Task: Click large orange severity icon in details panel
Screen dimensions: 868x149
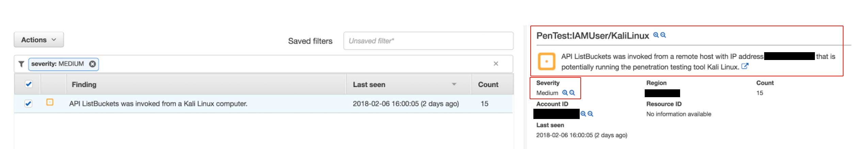Action: coord(546,62)
